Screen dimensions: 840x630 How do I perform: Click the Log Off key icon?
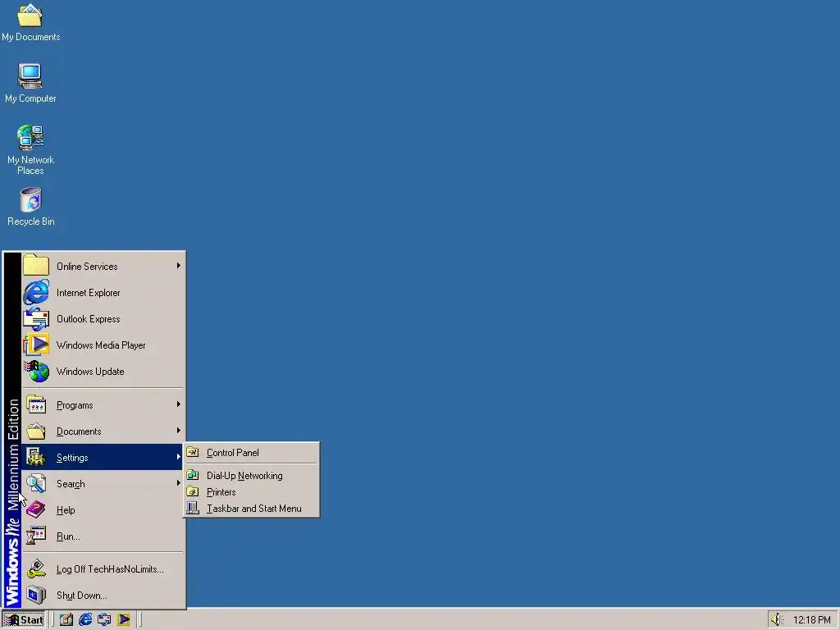tap(36, 568)
